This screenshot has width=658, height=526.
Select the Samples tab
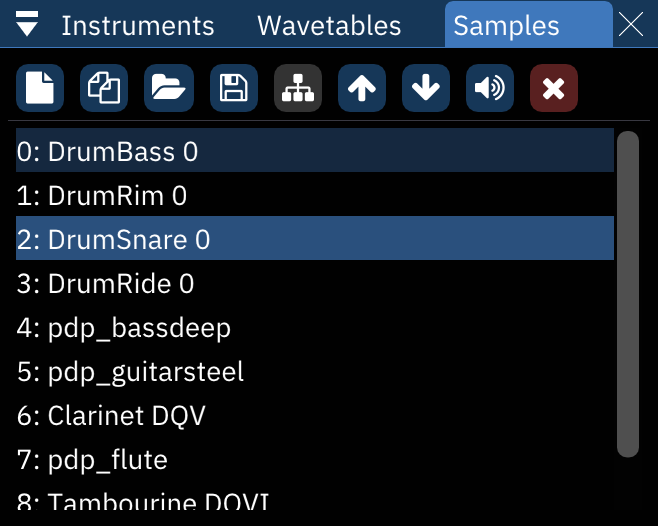click(507, 26)
